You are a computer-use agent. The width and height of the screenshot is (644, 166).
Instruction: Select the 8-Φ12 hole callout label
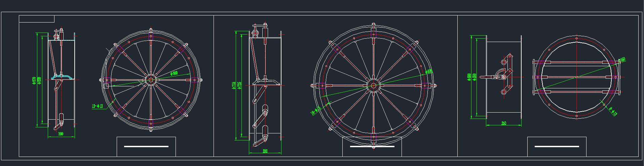[x=613, y=112]
